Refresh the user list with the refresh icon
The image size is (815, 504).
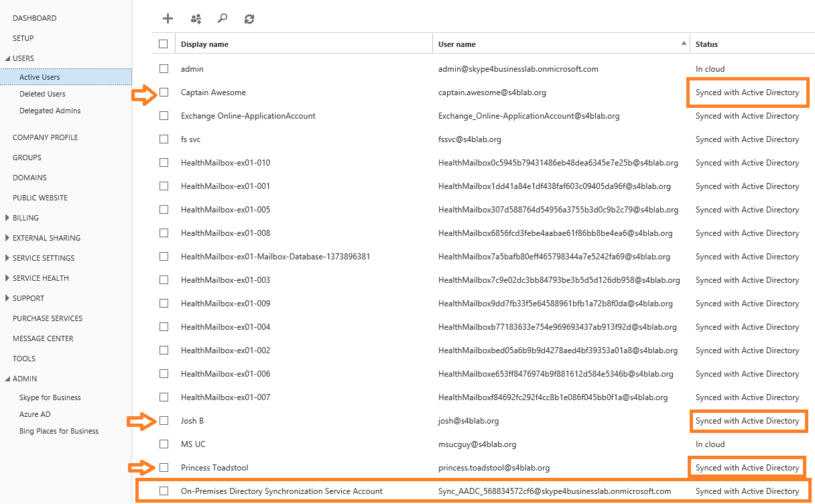[x=249, y=18]
